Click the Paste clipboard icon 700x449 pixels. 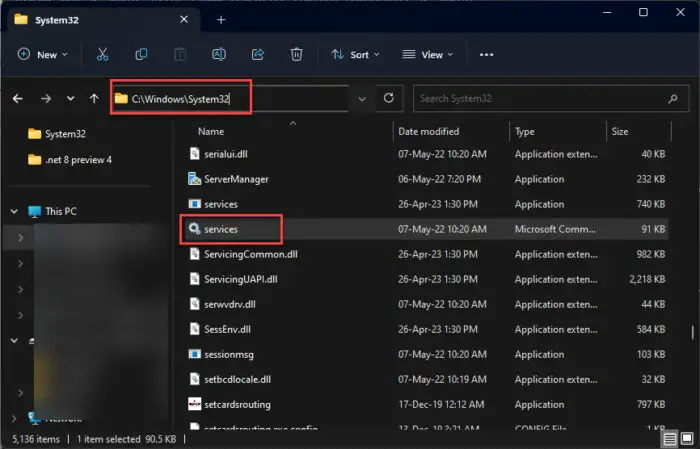click(x=180, y=54)
